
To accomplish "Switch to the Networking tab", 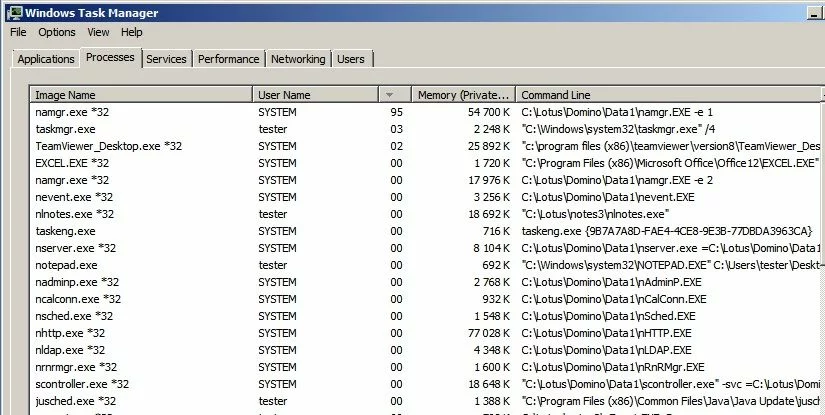I will [298, 59].
